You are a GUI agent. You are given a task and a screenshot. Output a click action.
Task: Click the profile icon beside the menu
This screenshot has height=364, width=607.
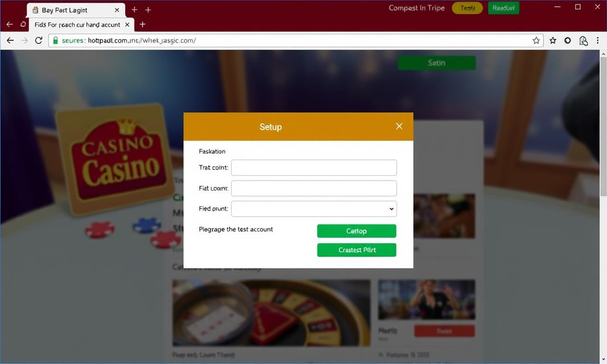click(x=583, y=41)
